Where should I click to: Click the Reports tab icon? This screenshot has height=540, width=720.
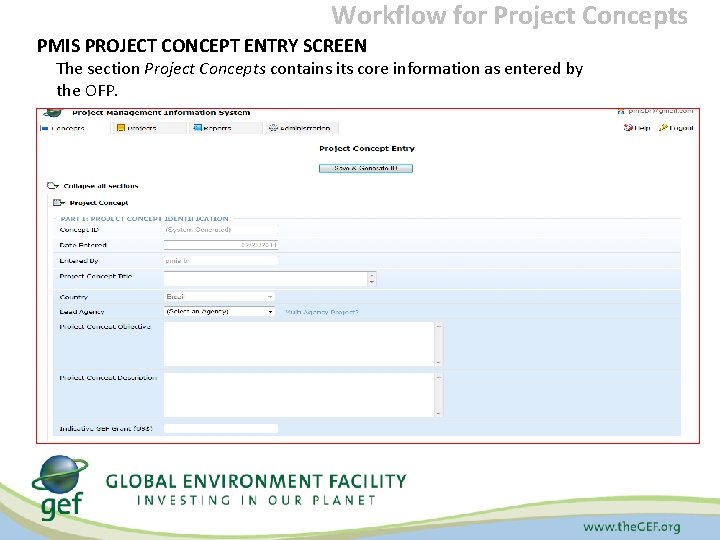tap(197, 128)
